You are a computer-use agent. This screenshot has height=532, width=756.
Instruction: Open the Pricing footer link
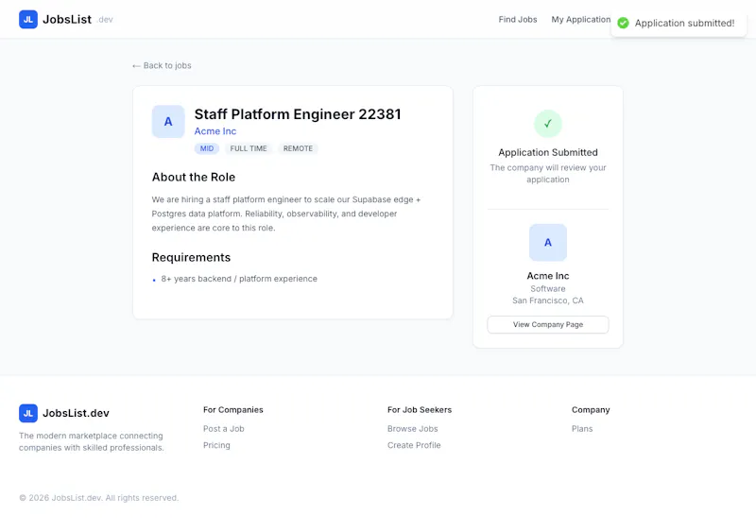tap(216, 445)
